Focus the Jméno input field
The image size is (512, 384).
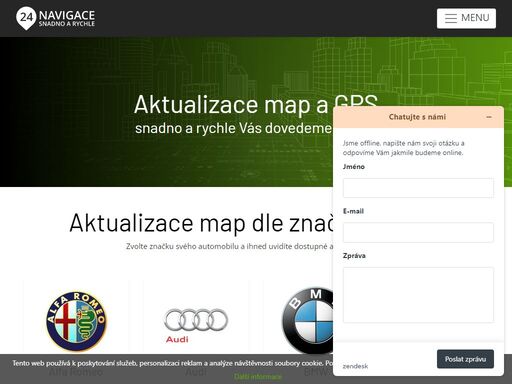[418, 188]
